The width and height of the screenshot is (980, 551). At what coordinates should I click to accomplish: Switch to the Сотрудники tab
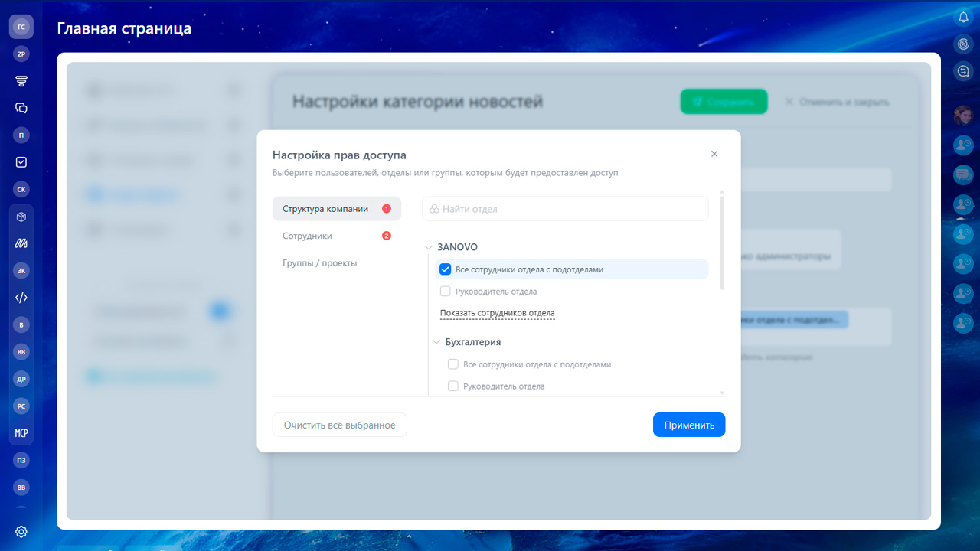[x=336, y=236]
